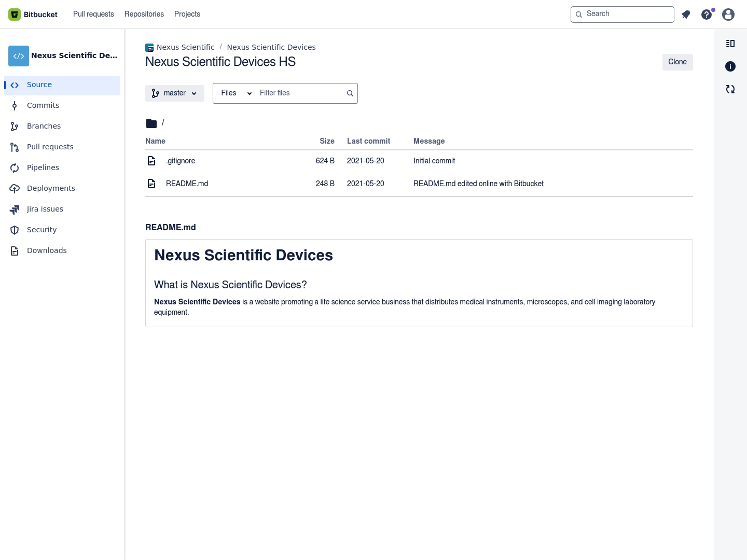Image resolution: width=747 pixels, height=560 pixels.
Task: Click the Deployments cloud icon
Action: click(15, 189)
